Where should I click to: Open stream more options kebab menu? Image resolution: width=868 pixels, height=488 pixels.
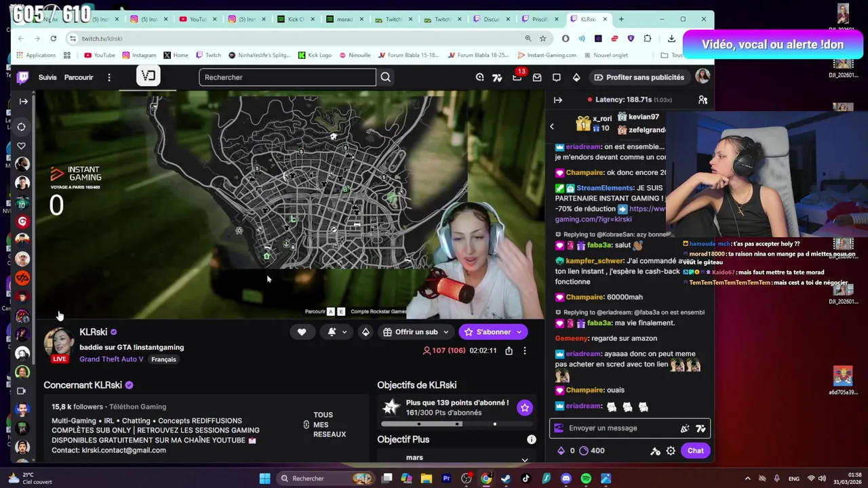[524, 350]
